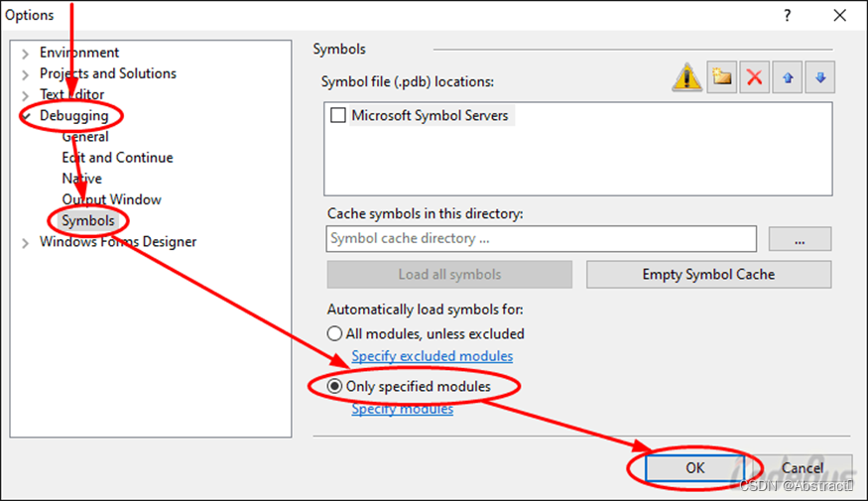Click the symbol cache directory field
868x501 pixels.
(542, 239)
